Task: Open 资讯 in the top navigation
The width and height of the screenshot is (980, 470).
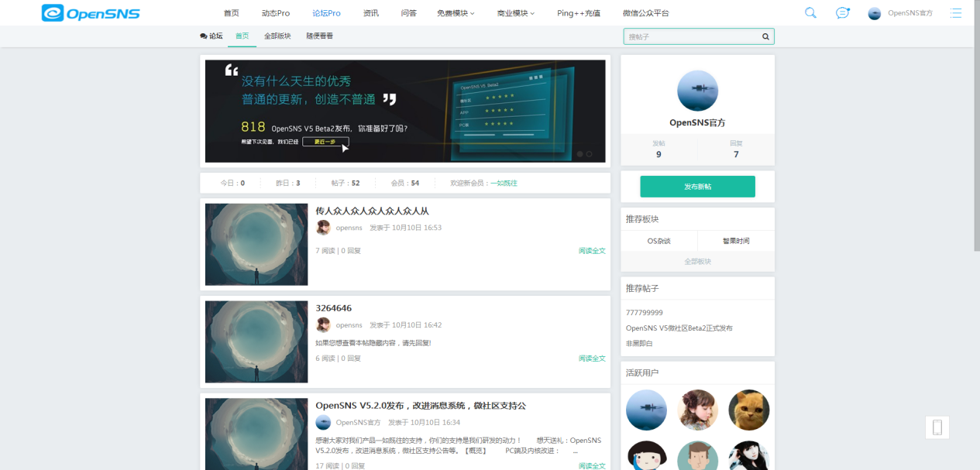Action: point(370,13)
